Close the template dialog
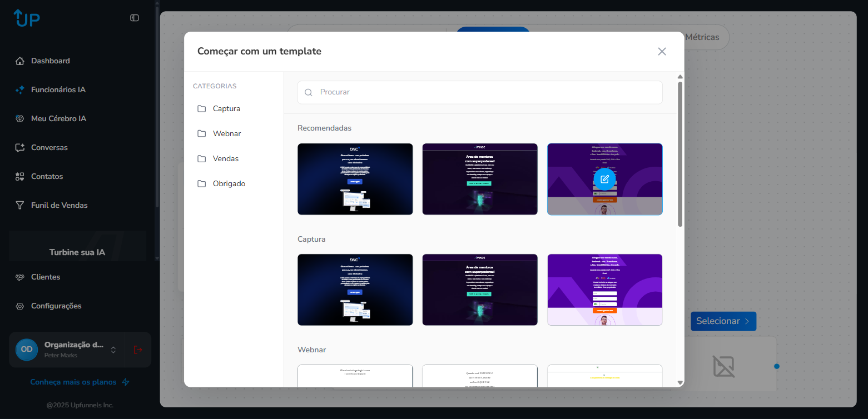Viewport: 868px width, 419px height. 662,52
